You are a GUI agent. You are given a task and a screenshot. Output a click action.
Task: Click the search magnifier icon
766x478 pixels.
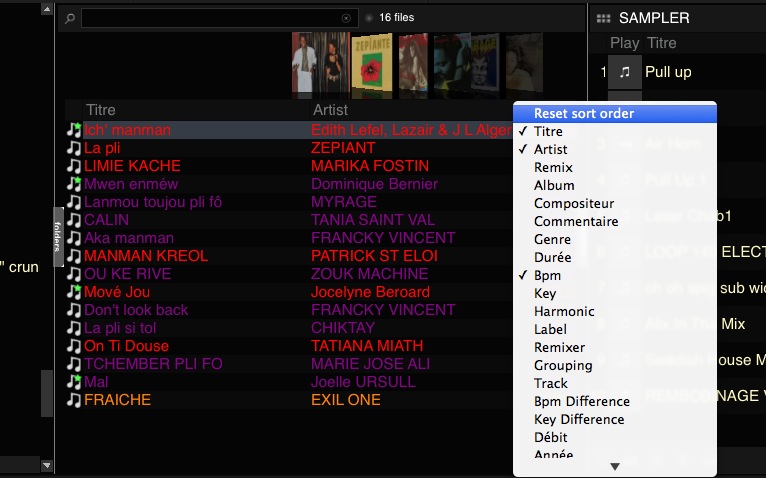click(70, 19)
